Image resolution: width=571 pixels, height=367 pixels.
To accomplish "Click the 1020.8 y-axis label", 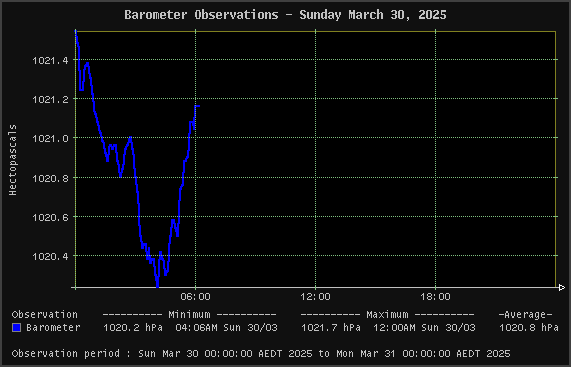I will 50,178.
